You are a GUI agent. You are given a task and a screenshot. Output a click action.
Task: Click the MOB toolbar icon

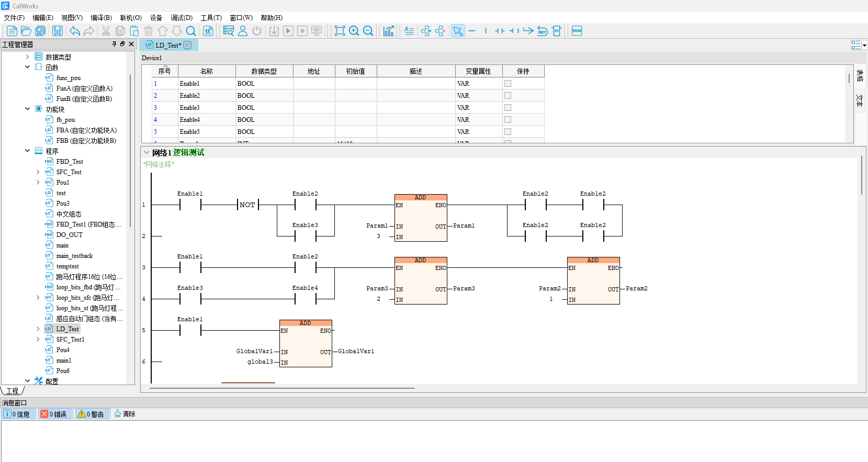[577, 31]
